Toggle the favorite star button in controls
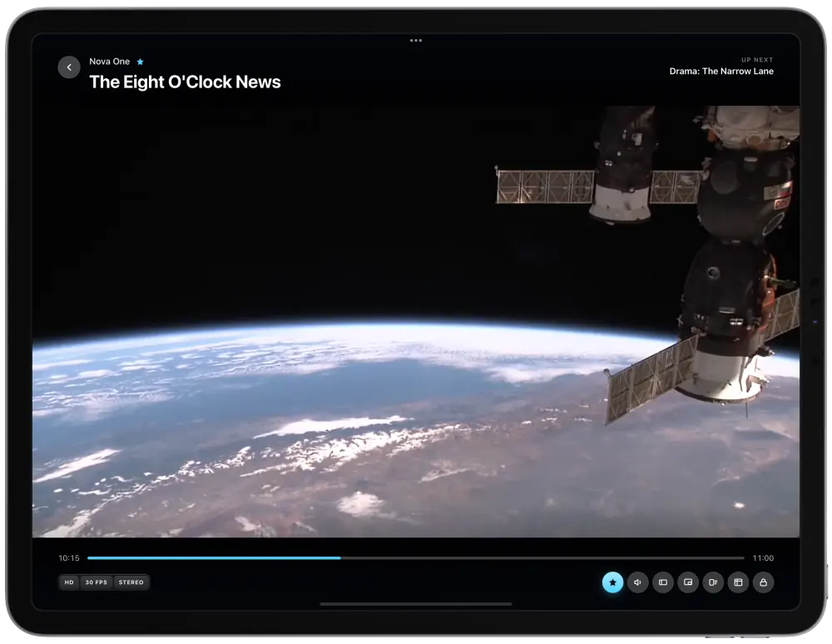The width and height of the screenshot is (832, 644). [612, 582]
